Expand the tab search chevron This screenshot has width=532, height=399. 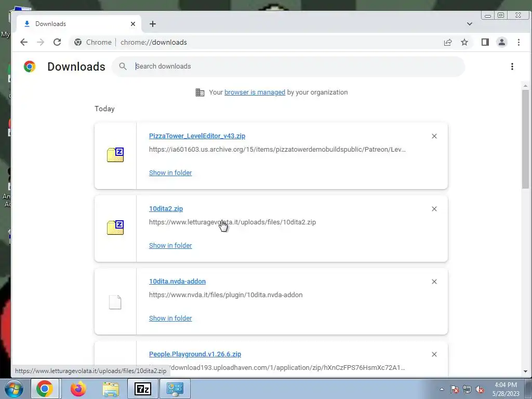pos(470,24)
